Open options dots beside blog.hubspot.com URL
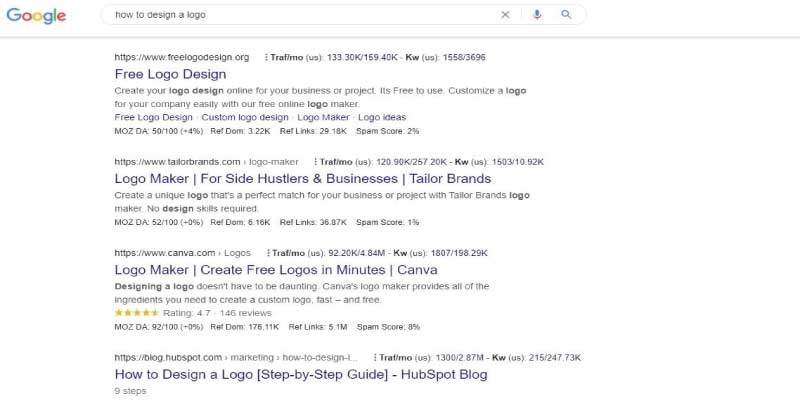 click(x=375, y=358)
